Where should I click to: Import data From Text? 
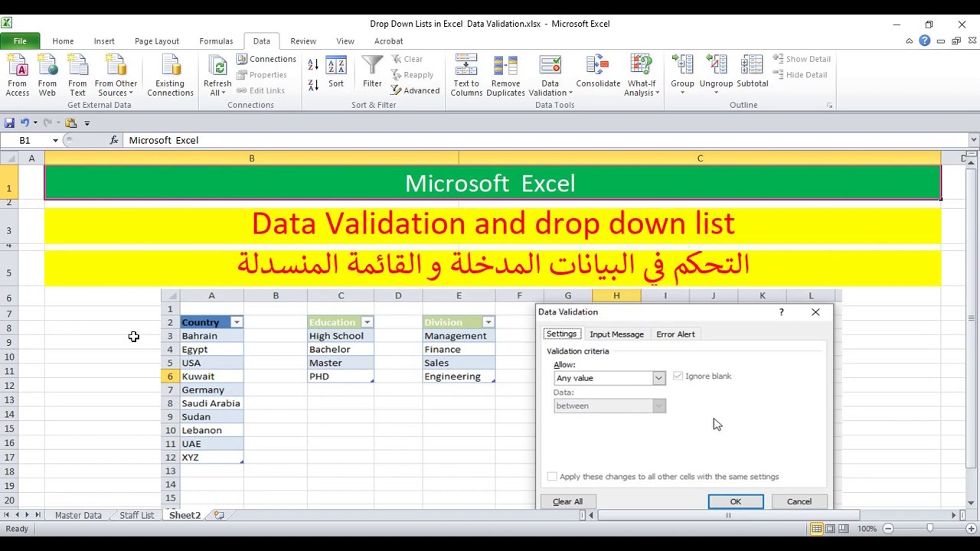click(x=77, y=75)
